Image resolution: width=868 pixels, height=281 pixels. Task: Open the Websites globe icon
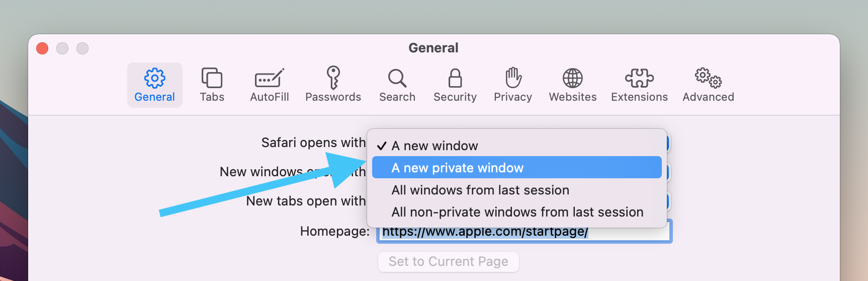(x=572, y=79)
